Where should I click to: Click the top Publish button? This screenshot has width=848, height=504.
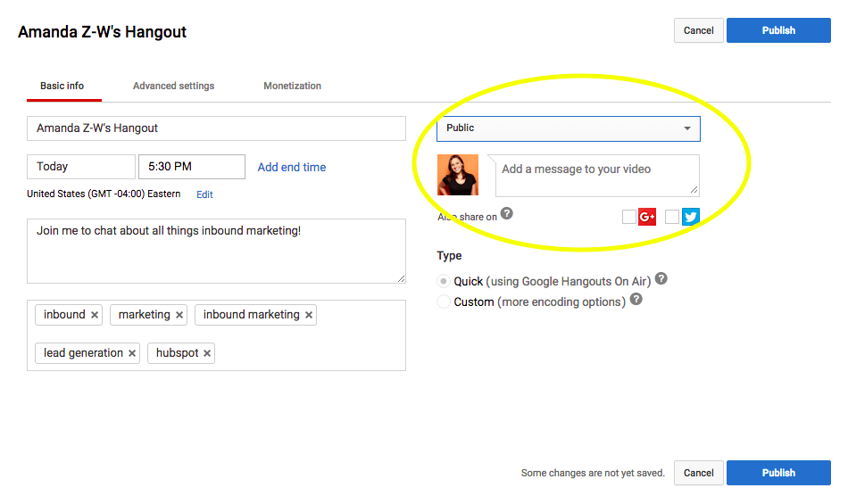[778, 30]
